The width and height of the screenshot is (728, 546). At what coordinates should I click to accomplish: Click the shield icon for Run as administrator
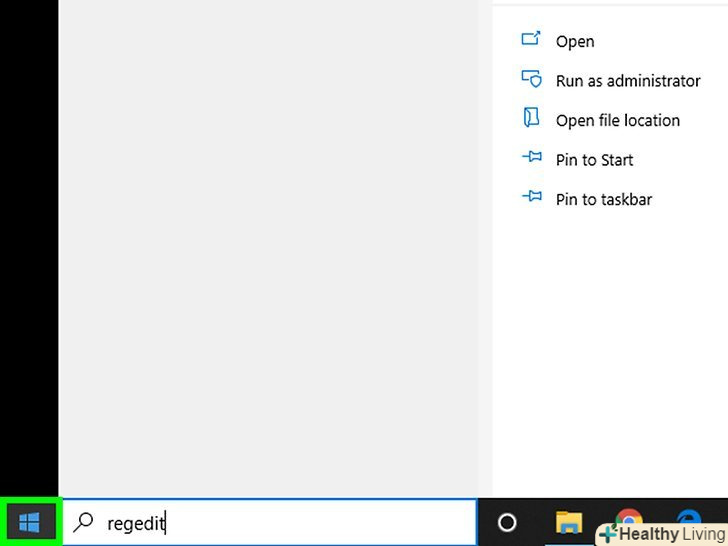click(532, 78)
